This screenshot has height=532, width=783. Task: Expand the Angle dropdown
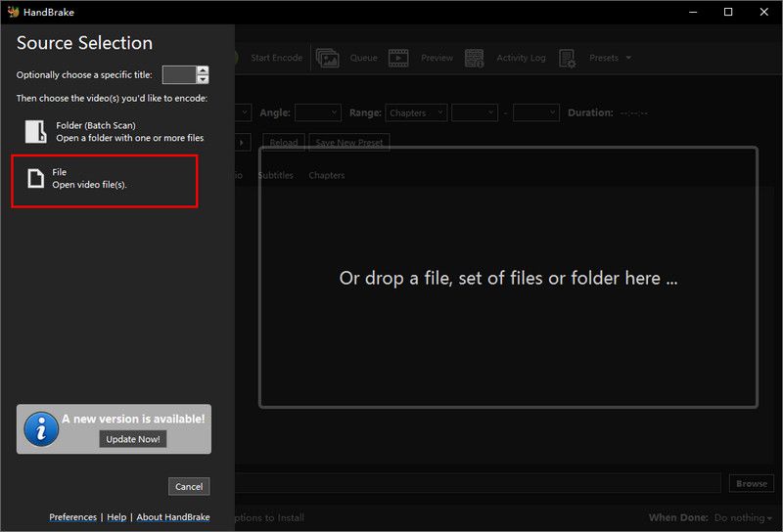point(317,113)
